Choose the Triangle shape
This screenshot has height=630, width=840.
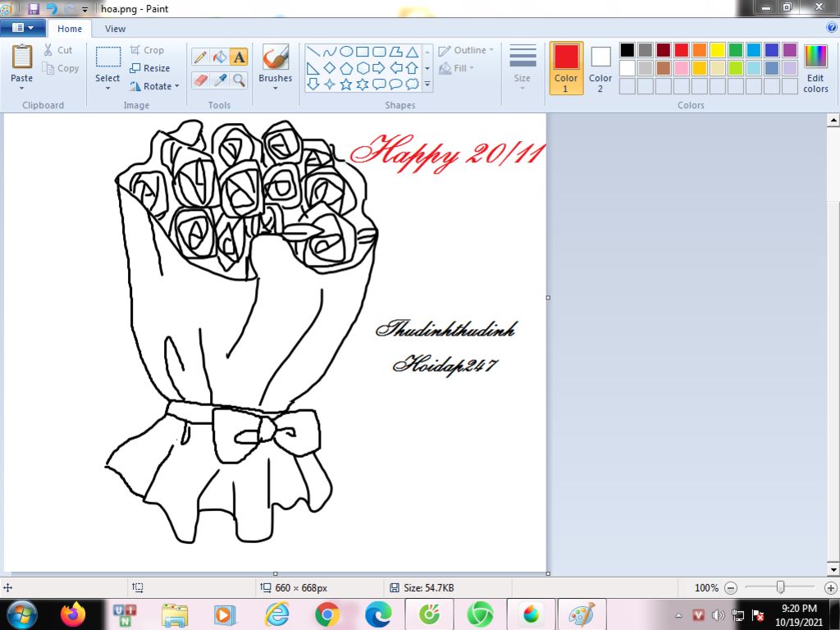[412, 52]
